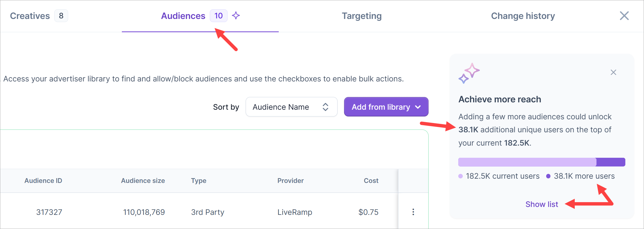The height and width of the screenshot is (229, 644).
Task: Click the sparkle icon beside Audiences tab
Action: click(236, 16)
